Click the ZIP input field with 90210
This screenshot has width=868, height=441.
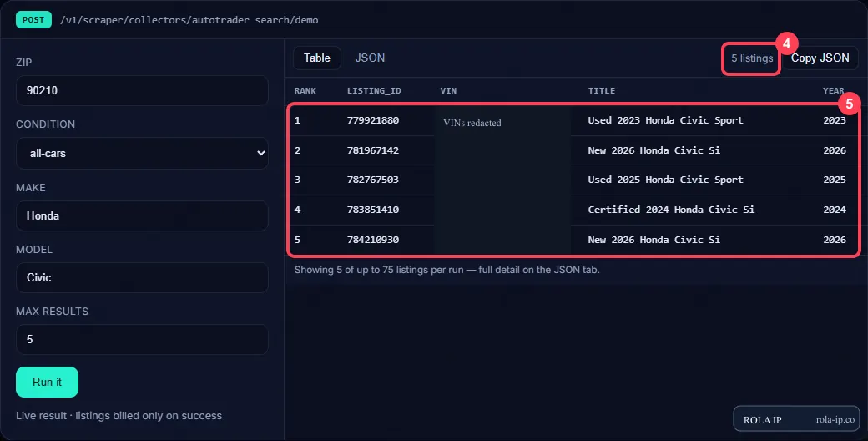click(142, 90)
